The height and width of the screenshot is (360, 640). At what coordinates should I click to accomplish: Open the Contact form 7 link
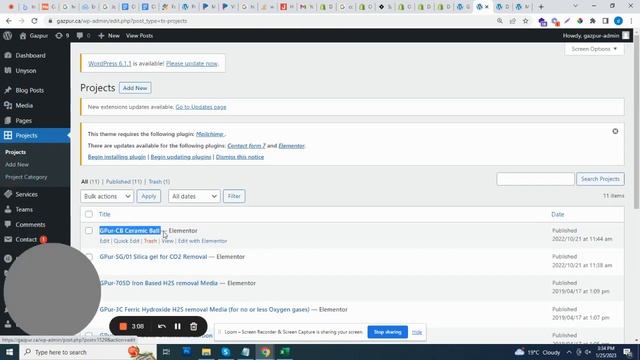click(x=247, y=146)
